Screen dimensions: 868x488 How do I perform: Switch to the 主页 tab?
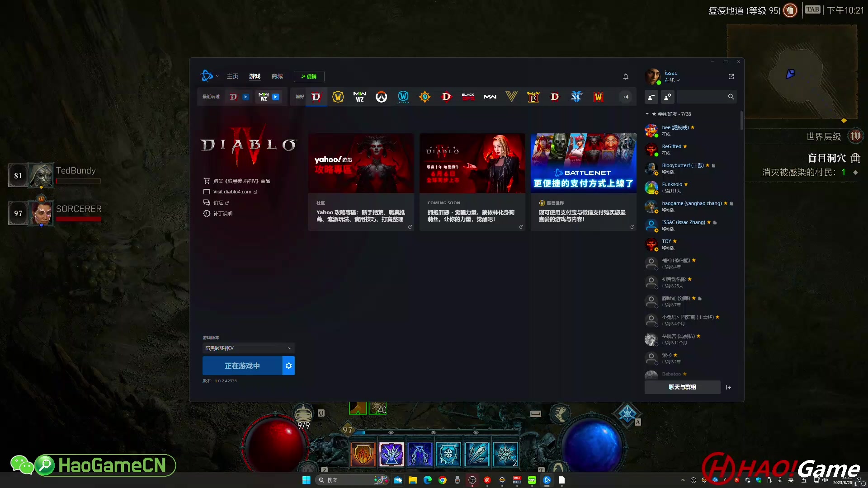point(232,76)
